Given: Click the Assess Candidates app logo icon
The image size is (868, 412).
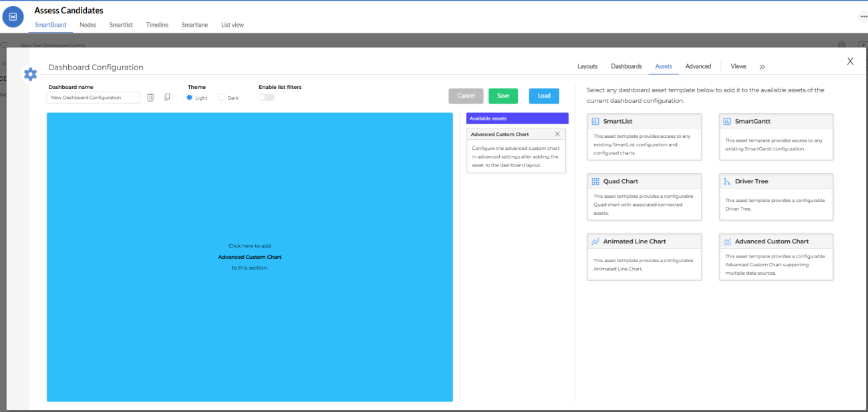Looking at the screenshot, I should [13, 17].
